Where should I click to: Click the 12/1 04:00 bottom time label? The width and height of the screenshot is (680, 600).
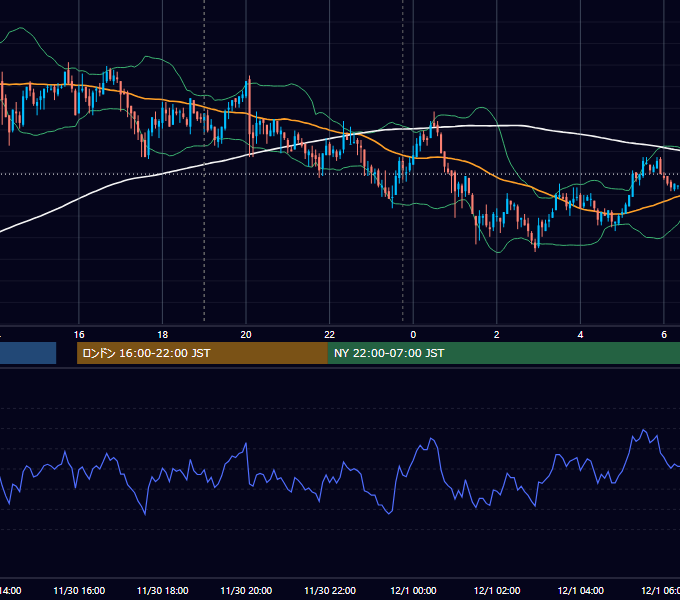pos(580,591)
